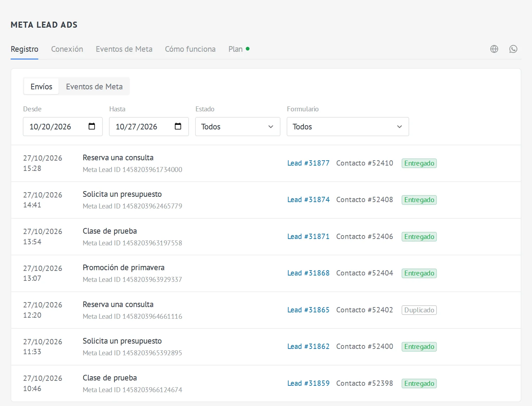
Task: Click Meta Lead ID 1458203965392895
Action: click(132, 353)
